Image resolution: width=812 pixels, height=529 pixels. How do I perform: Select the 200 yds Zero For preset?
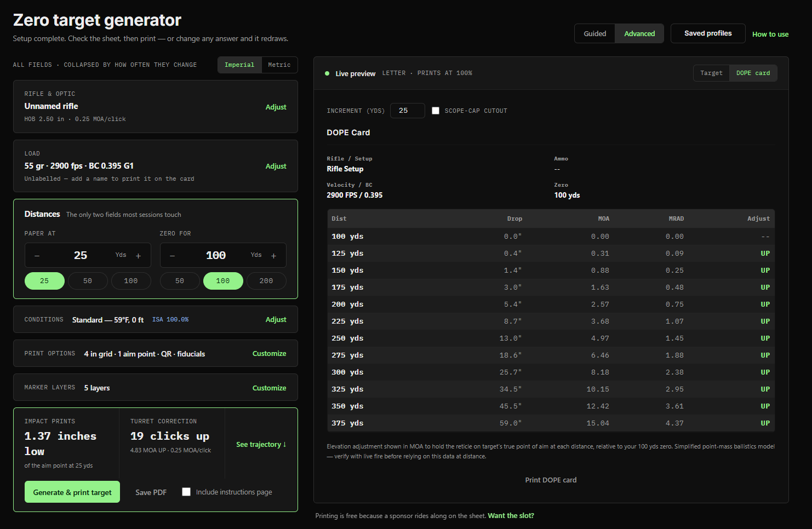[x=266, y=281]
